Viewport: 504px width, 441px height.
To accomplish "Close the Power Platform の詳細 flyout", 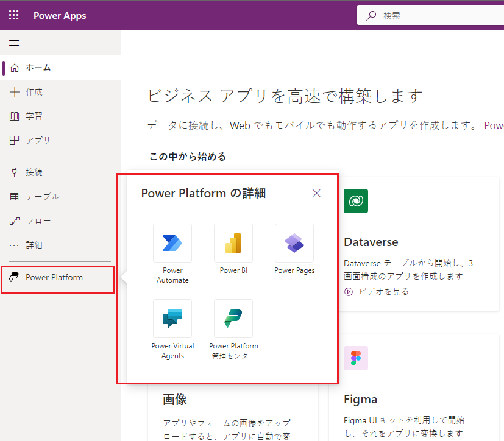I will coord(317,193).
